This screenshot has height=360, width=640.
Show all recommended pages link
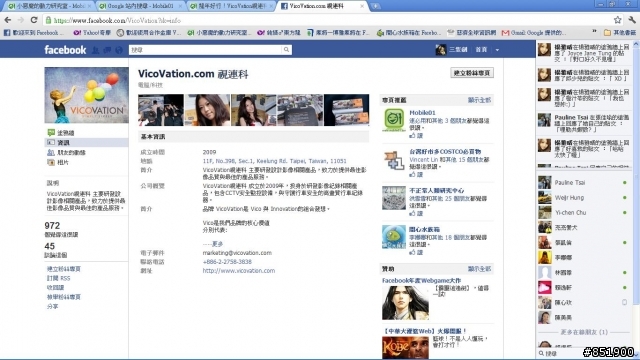click(479, 100)
